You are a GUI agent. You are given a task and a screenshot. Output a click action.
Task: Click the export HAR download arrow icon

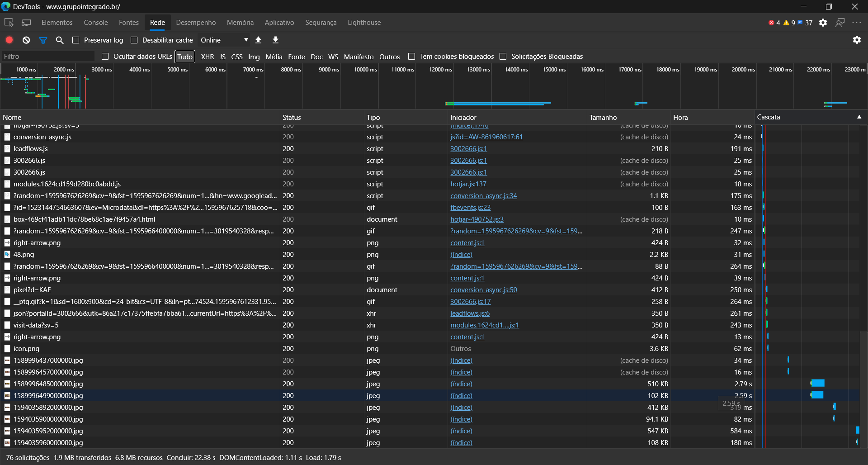click(275, 40)
